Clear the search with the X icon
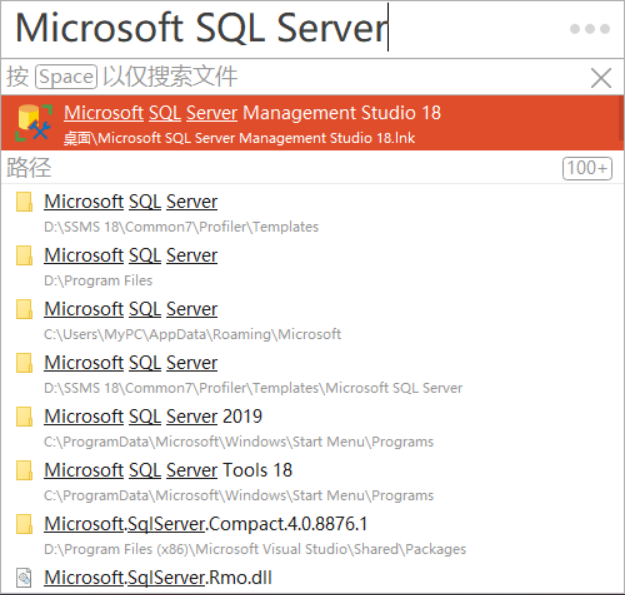Image resolution: width=625 pixels, height=595 pixels. pos(601,78)
